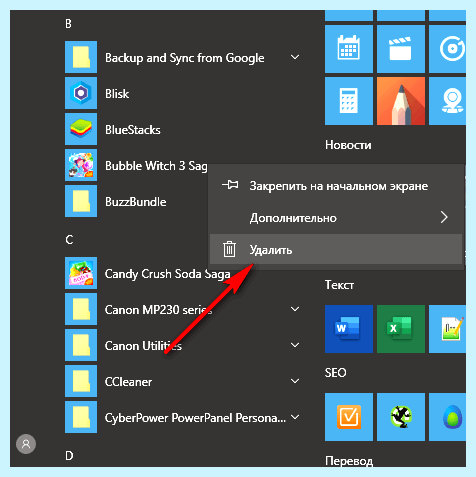
Task: Click the BlueStacks app name
Action: pyautogui.click(x=133, y=130)
